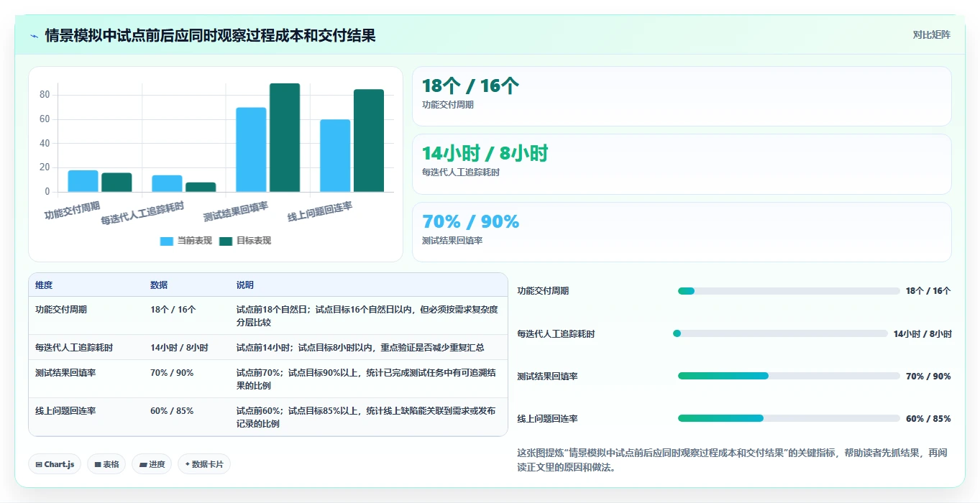
Task: Select the 每迭代人工追踪耗时 table row cell
Action: point(74,348)
